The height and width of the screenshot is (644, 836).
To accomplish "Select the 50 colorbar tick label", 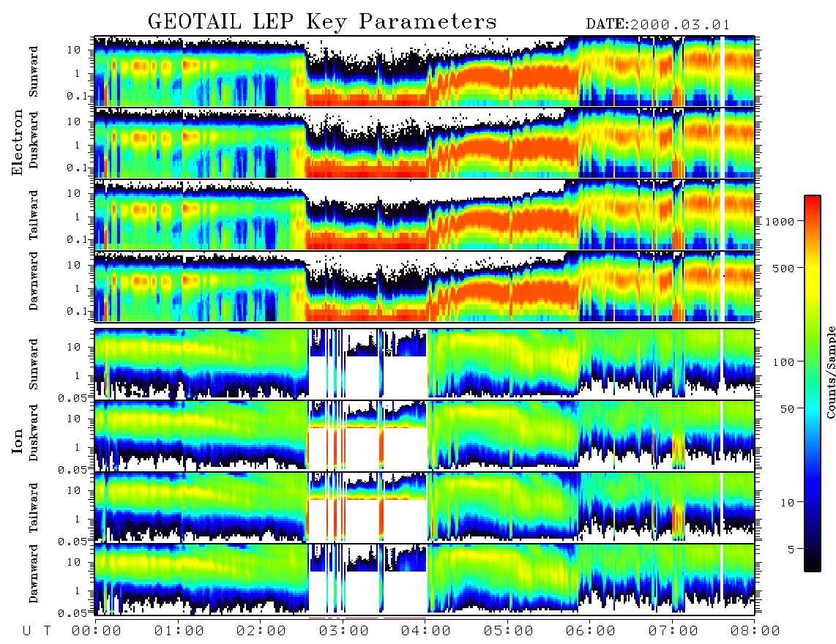I will coord(787,409).
